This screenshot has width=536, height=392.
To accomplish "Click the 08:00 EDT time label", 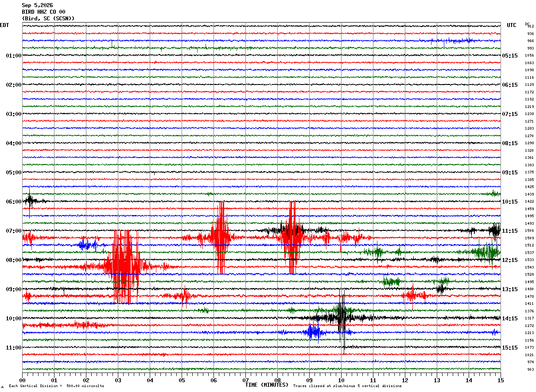I will (13, 260).
